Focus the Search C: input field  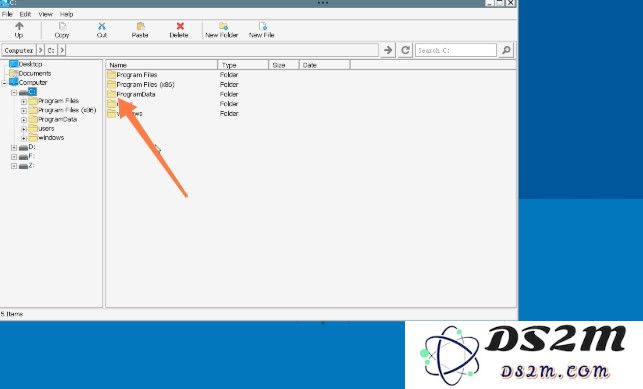tap(456, 50)
